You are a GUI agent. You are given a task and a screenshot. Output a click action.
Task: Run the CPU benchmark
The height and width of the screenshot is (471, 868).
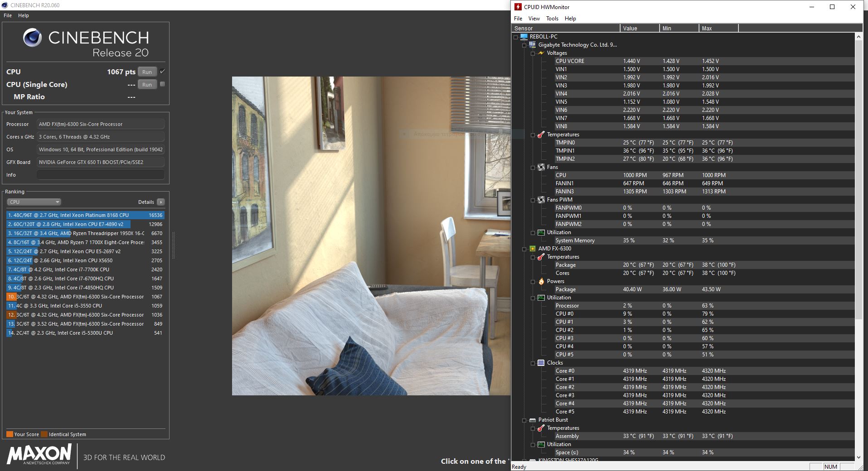[x=147, y=72]
